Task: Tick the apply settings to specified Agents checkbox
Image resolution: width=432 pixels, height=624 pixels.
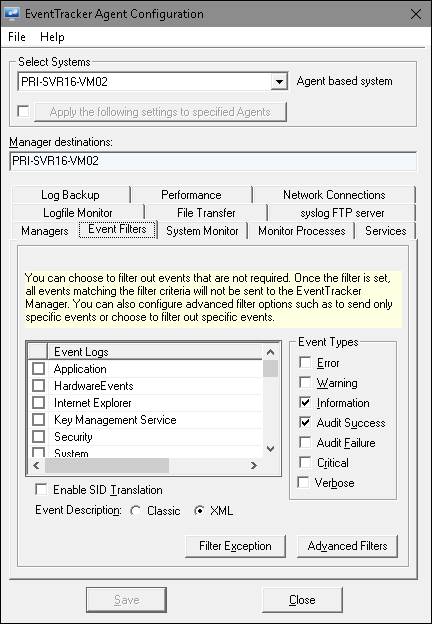Action: coord(23,111)
